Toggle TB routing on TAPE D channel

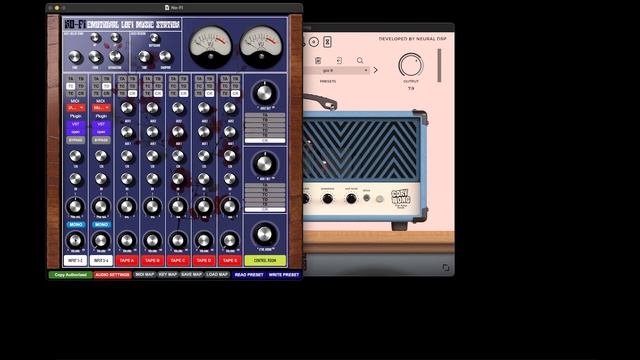209,79
